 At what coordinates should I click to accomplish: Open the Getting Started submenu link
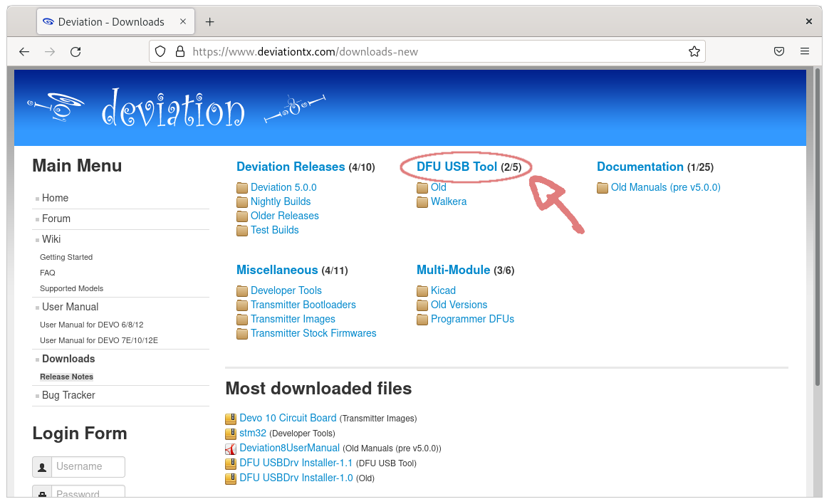pos(66,257)
